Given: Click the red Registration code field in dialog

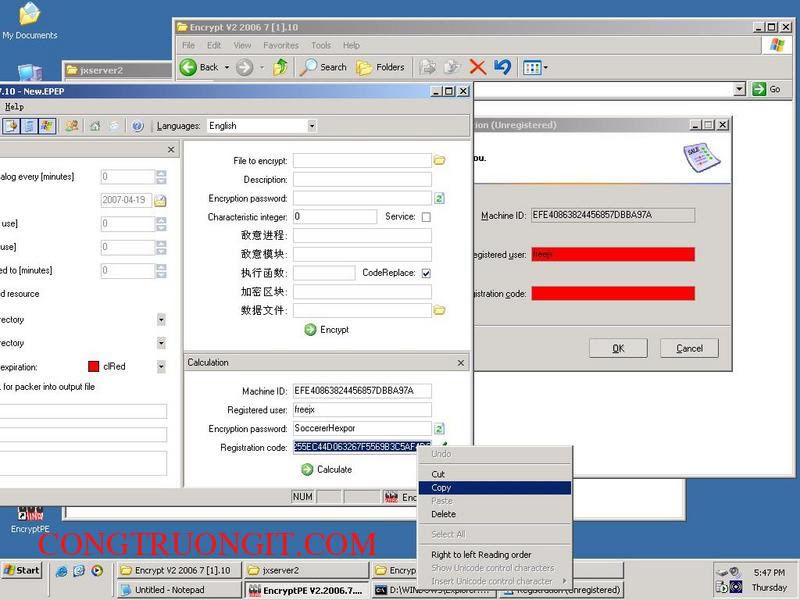Looking at the screenshot, I should click(613, 293).
